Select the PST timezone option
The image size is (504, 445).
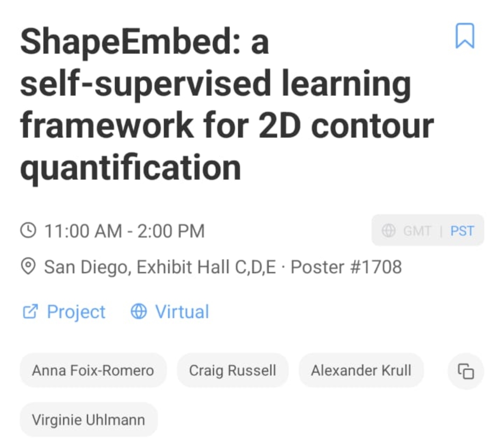pyautogui.click(x=462, y=230)
